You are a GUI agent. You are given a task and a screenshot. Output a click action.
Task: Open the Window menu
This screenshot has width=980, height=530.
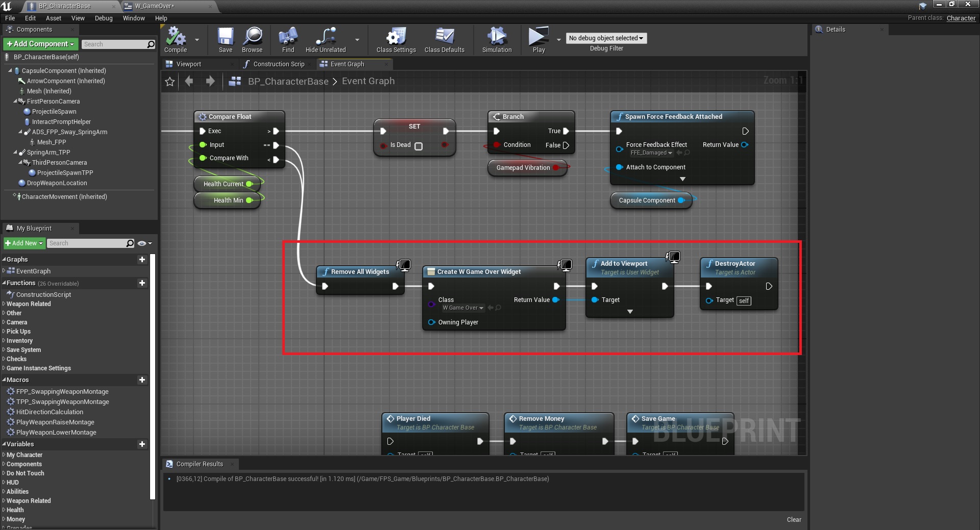click(x=134, y=18)
